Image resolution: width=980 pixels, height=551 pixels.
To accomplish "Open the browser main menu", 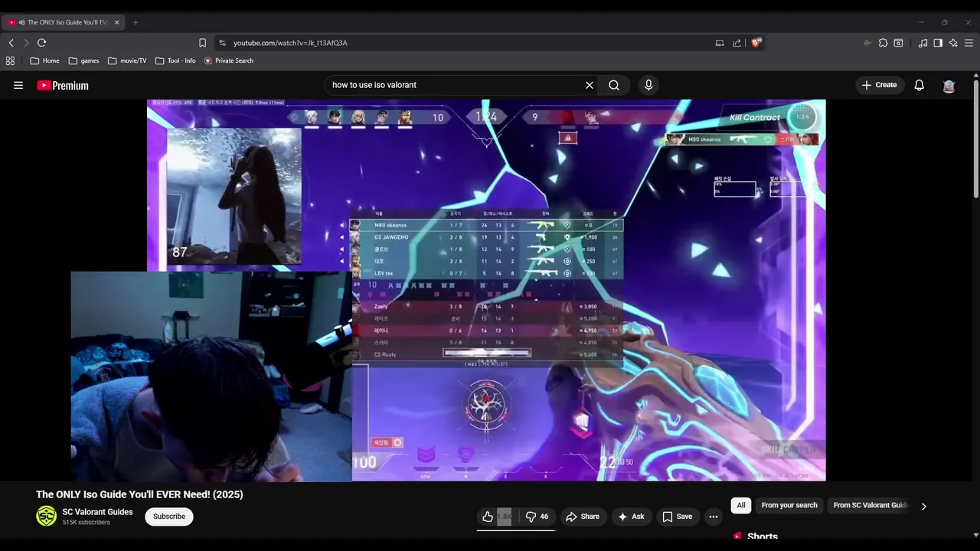I will tap(969, 43).
